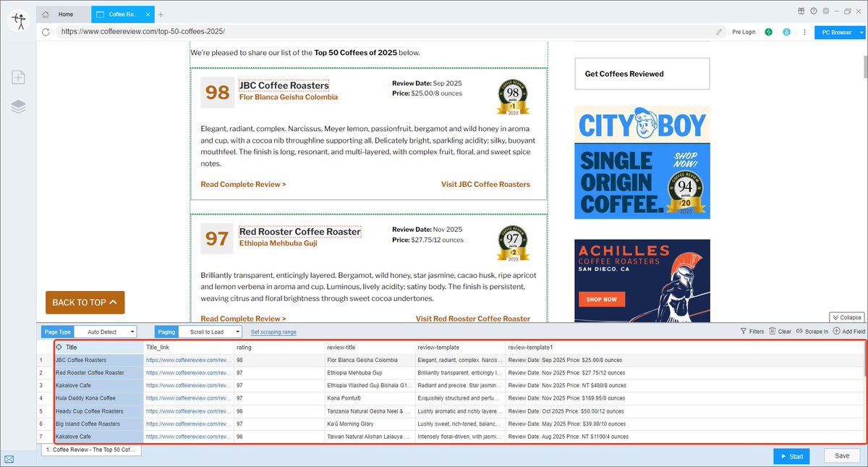Click the Title column header
Screen dimensions: 868x467
click(x=98, y=348)
